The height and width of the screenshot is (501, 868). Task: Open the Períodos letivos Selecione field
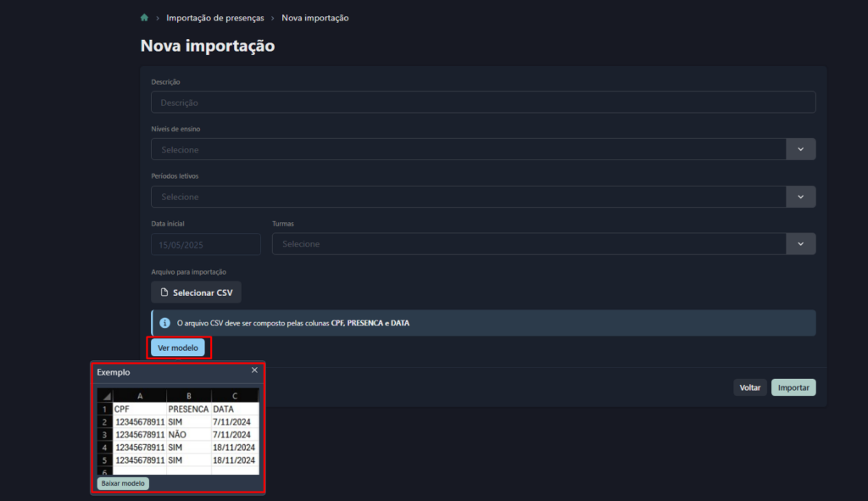[x=468, y=197]
